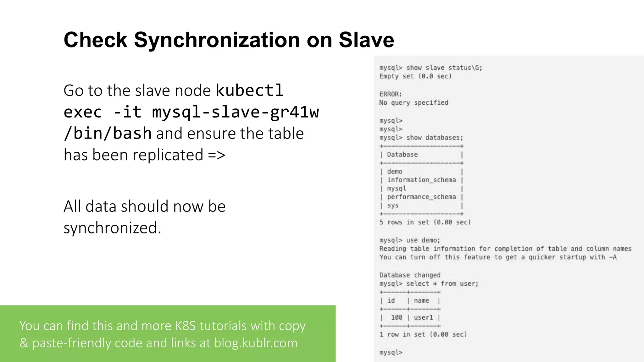Click the word 'synchronized.' in left paragraph
644x362 pixels.
point(112,228)
